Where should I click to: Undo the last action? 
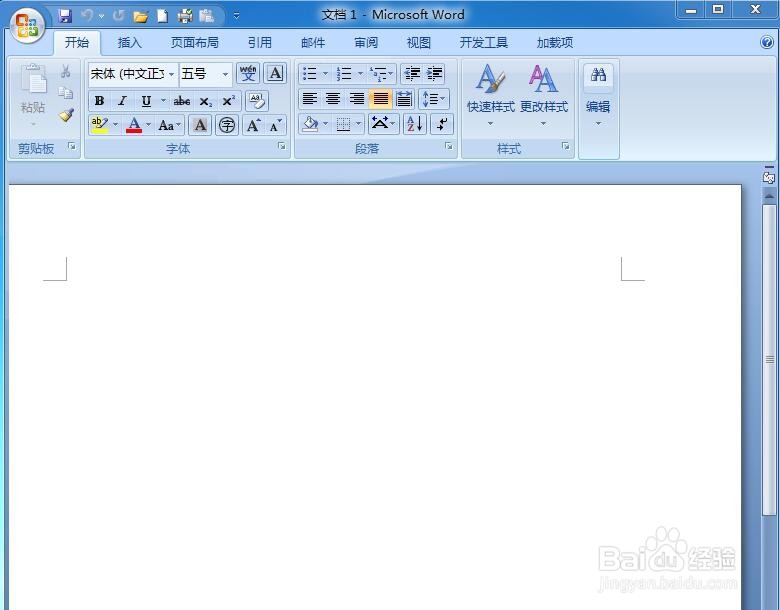tap(87, 16)
